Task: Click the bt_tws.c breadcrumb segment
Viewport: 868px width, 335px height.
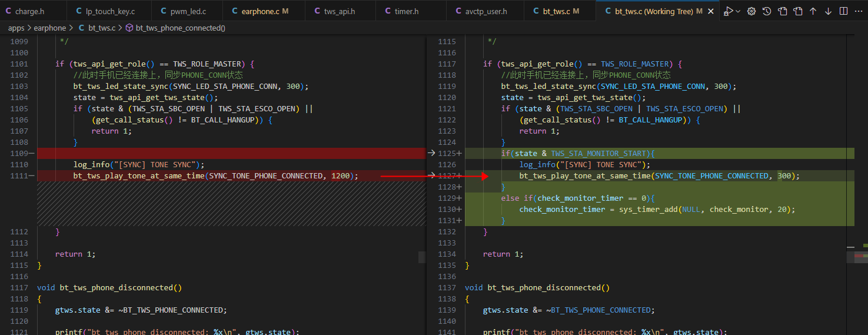Action: click(101, 28)
